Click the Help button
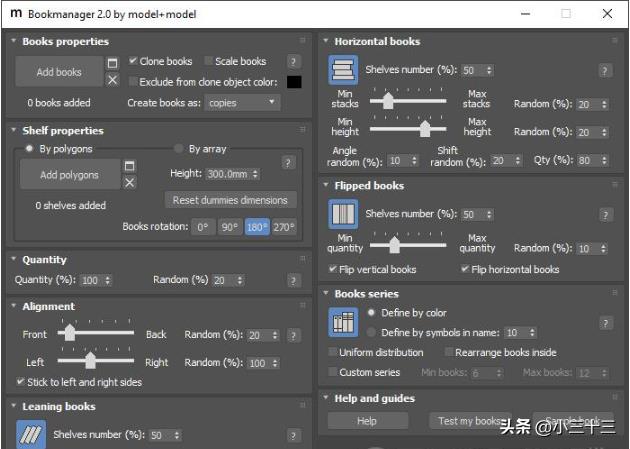Screen dimensions: 630x449 click(x=367, y=420)
